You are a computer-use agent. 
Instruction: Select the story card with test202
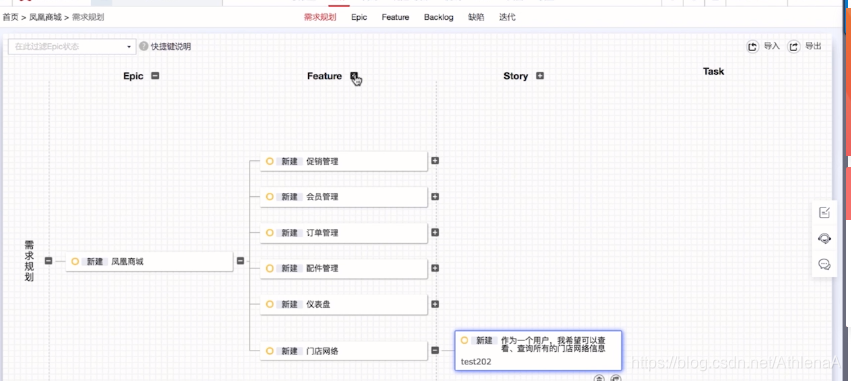(x=538, y=351)
